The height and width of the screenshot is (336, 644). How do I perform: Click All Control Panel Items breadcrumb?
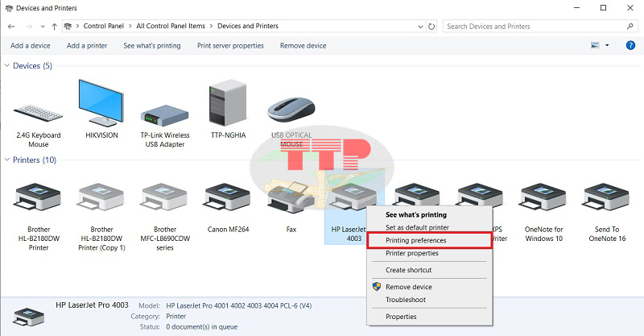(x=171, y=26)
